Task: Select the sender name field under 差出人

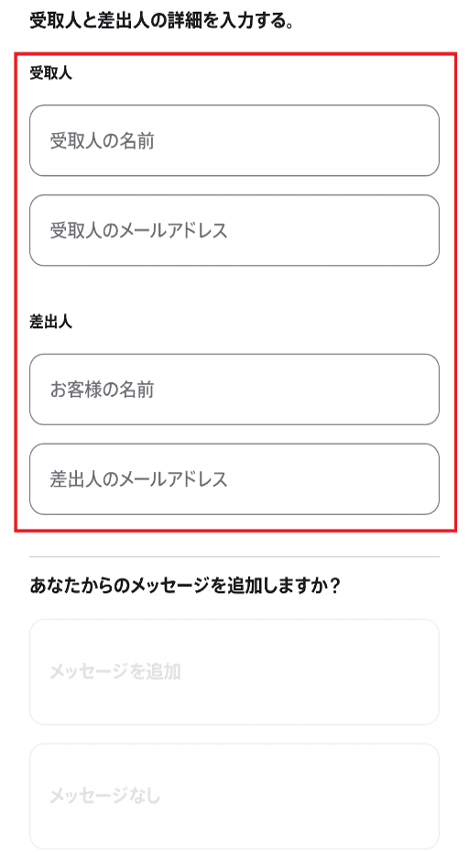Action: pyautogui.click(x=234, y=390)
